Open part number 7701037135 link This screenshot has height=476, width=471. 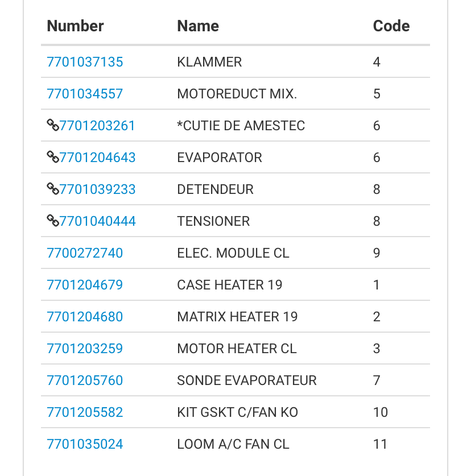click(x=85, y=62)
